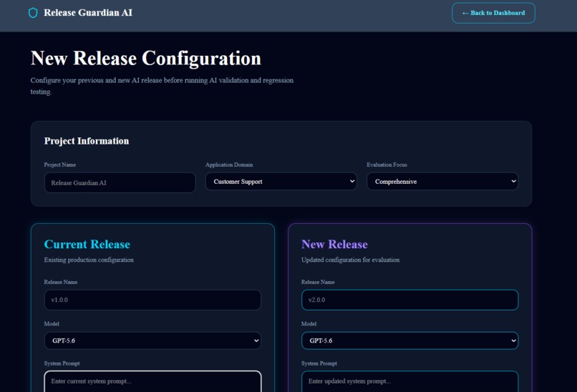Click the updated system prompt textarea
The height and width of the screenshot is (392, 577).
click(x=410, y=382)
